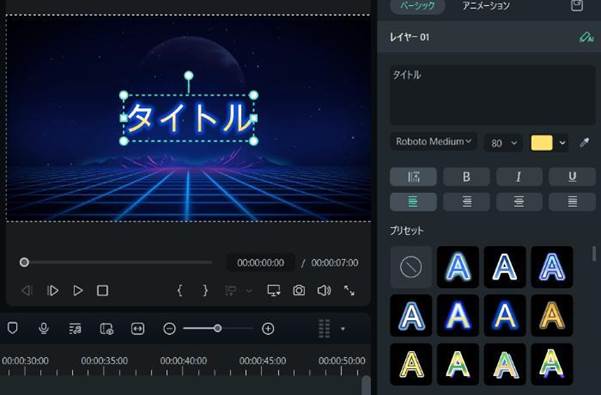Click the 00:00:50:00 timeline ruler mark
The width and height of the screenshot is (601, 395).
tap(342, 361)
